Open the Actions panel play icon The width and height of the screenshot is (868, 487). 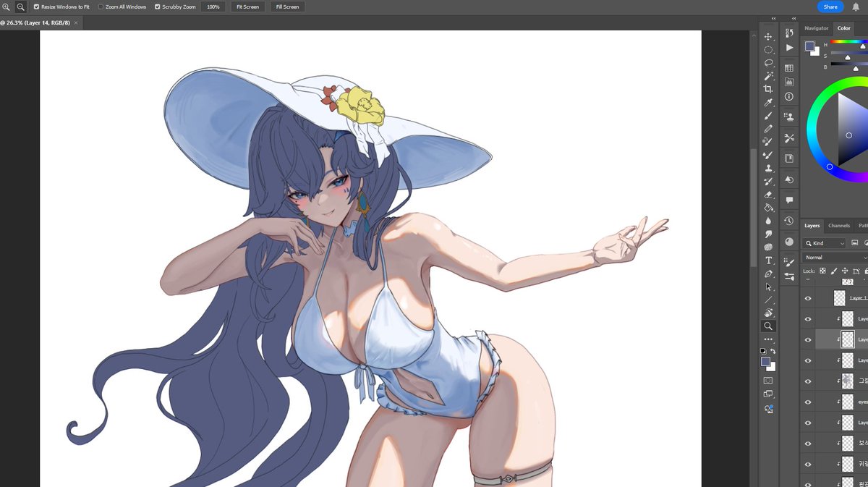coord(789,47)
